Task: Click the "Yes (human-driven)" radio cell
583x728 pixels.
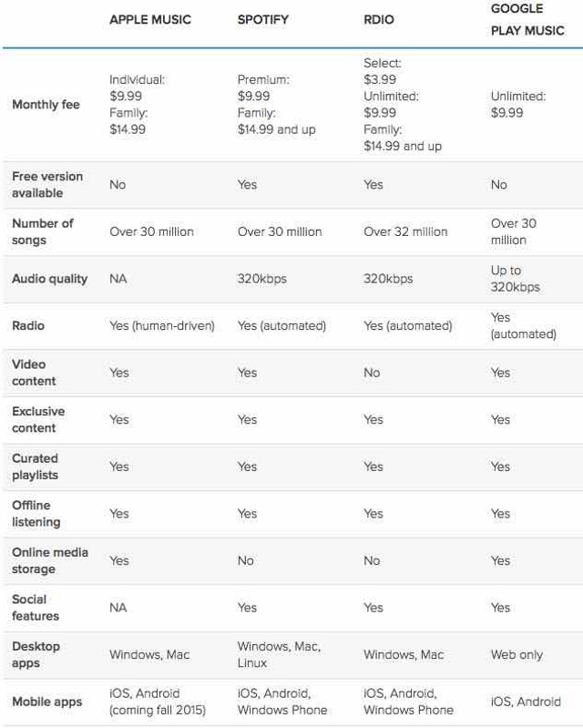Action: (x=161, y=325)
